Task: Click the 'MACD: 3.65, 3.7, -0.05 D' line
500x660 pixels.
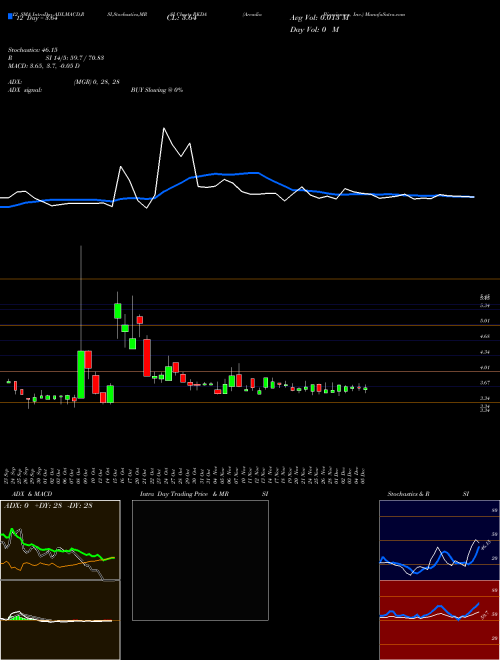Action: point(44,66)
